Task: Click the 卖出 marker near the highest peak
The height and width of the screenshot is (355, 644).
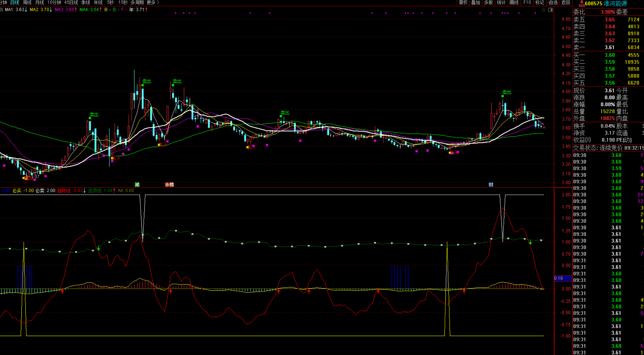Action: coord(146,81)
